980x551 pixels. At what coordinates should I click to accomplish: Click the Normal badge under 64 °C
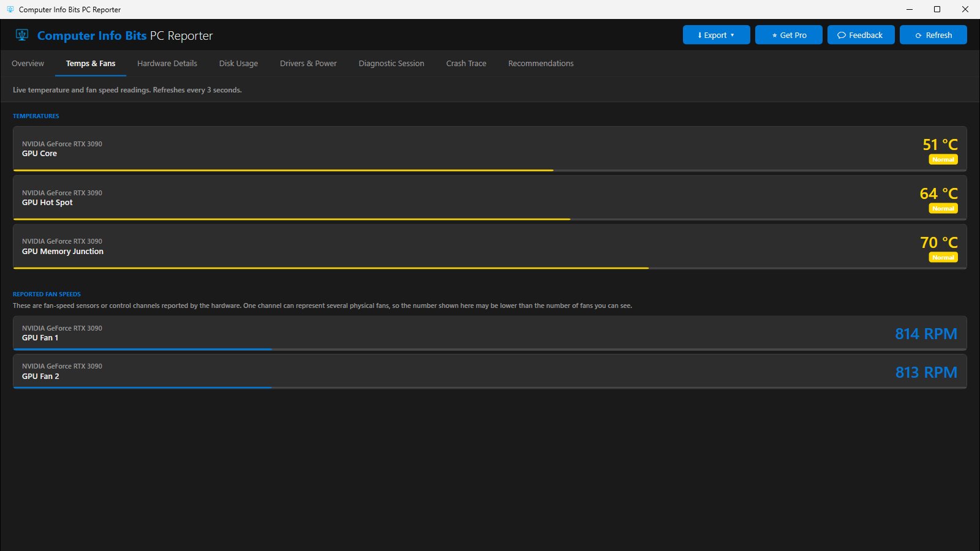[943, 208]
